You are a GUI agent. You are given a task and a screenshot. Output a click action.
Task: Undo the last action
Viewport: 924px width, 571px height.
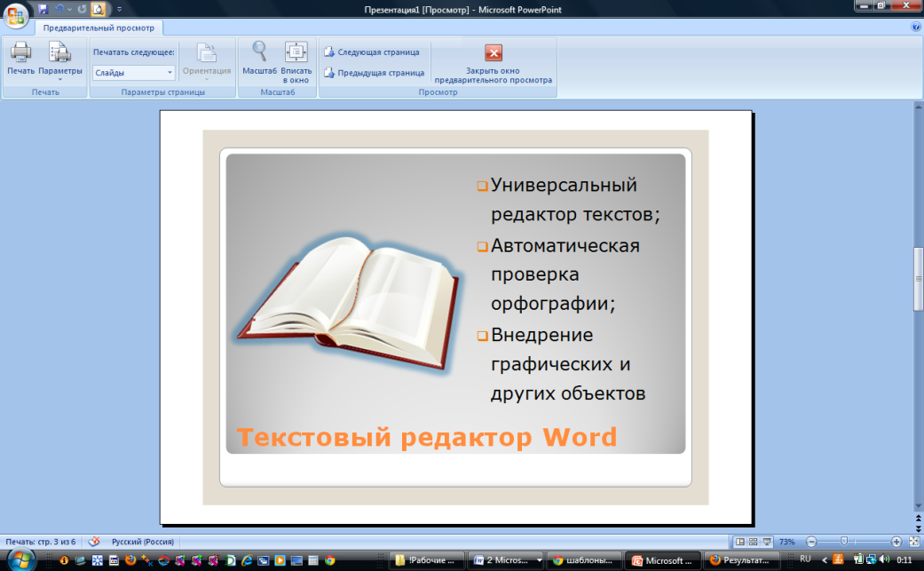pos(59,9)
